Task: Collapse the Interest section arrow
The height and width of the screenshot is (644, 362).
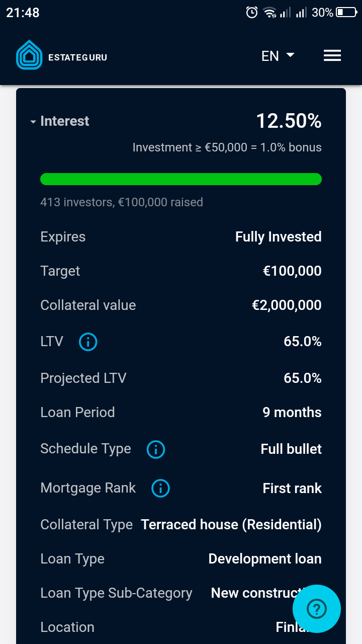Action: tap(33, 122)
